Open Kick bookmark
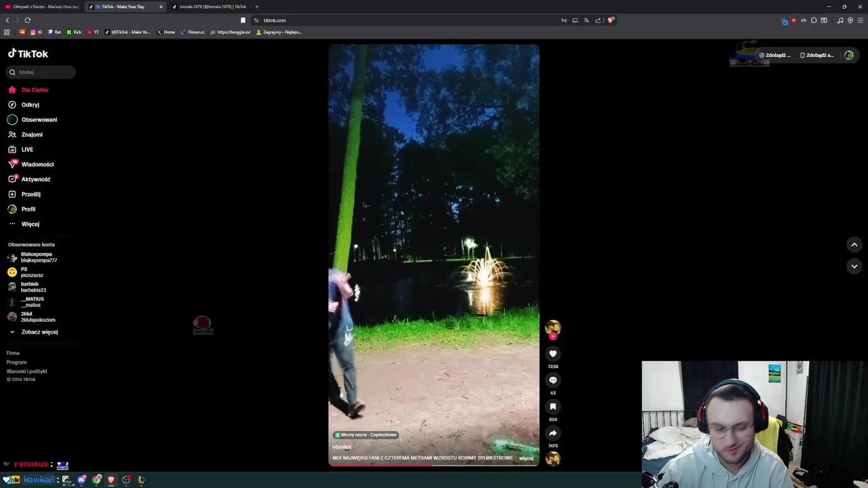868x488 pixels. point(74,32)
